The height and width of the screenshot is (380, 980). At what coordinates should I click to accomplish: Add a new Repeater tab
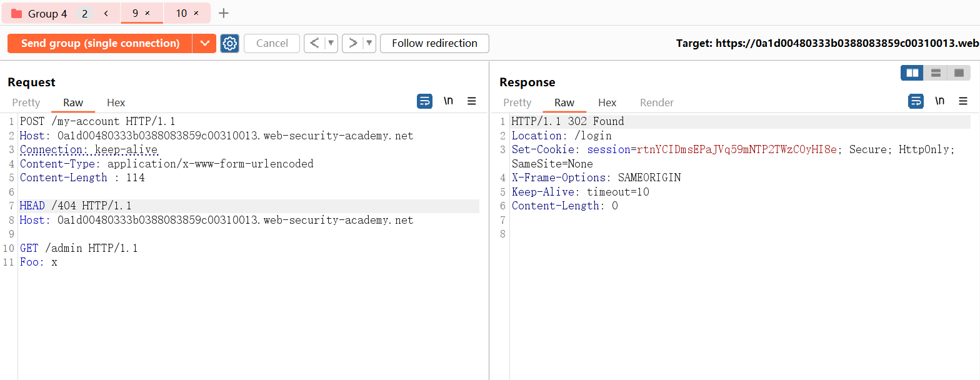(224, 13)
